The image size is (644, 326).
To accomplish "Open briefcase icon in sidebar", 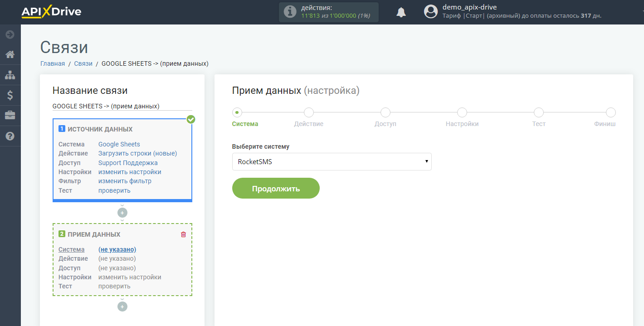I will [x=10, y=116].
